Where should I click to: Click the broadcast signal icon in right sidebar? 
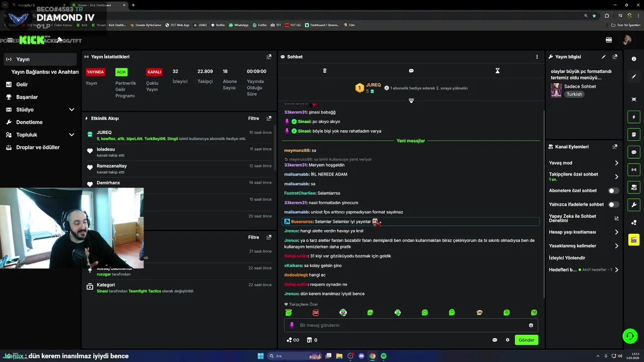click(634, 169)
